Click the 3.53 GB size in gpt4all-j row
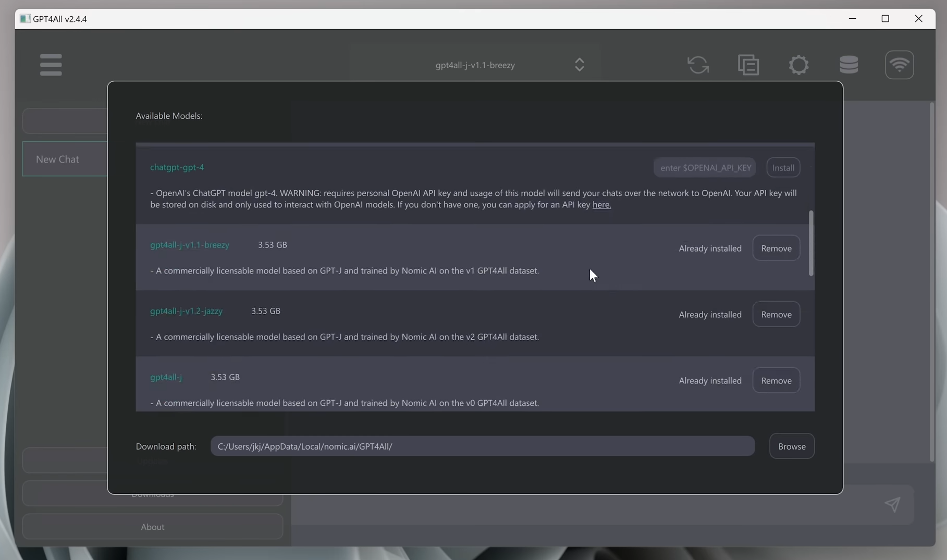 (x=225, y=377)
